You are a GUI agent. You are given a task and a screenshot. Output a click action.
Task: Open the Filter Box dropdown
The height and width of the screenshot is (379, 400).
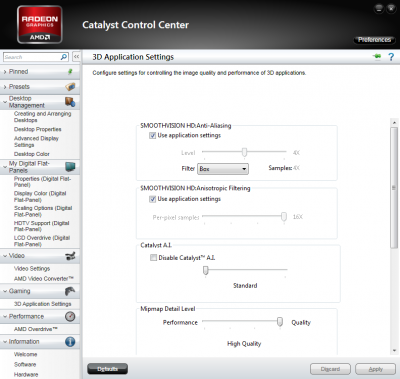223,169
